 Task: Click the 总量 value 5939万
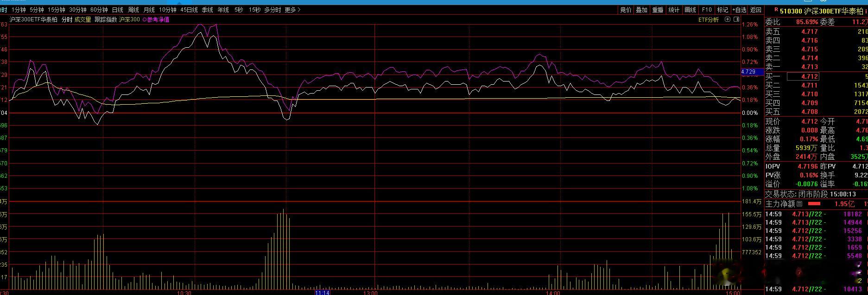pyautogui.click(x=806, y=148)
